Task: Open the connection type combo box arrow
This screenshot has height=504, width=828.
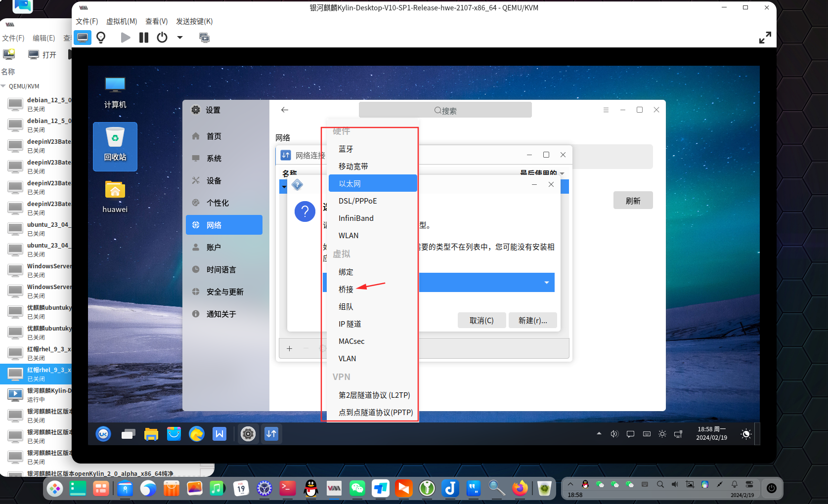Action: [x=547, y=283]
